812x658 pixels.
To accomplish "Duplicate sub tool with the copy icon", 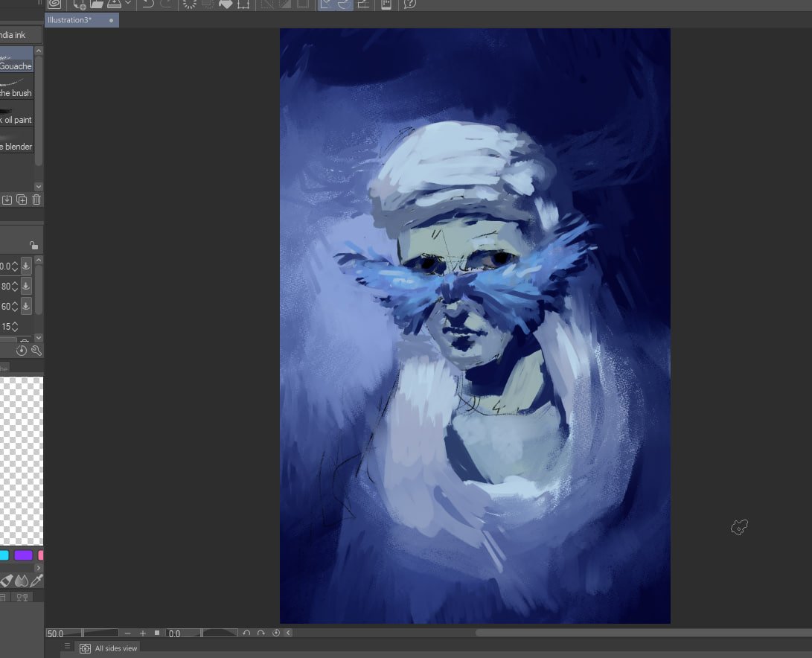I will pos(22,199).
